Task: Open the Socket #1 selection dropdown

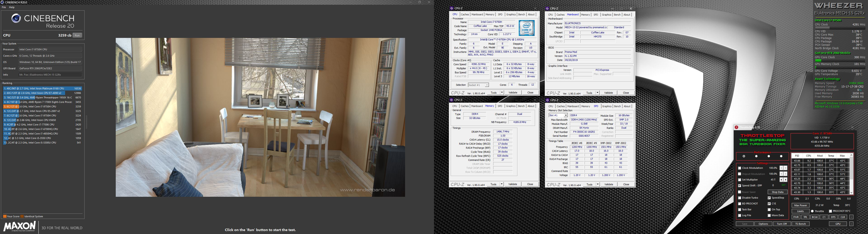Action: point(487,85)
